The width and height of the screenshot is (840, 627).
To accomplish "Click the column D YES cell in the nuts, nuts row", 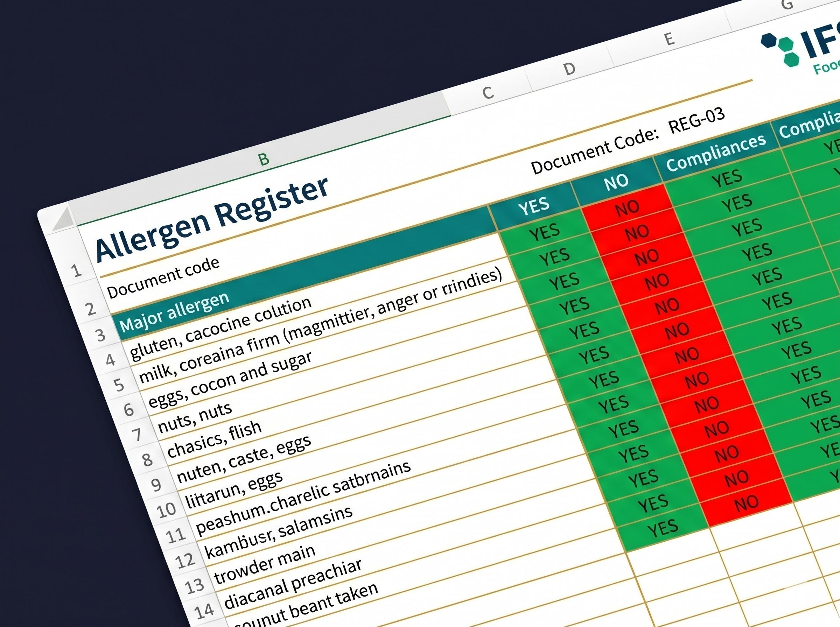I will tap(574, 306).
